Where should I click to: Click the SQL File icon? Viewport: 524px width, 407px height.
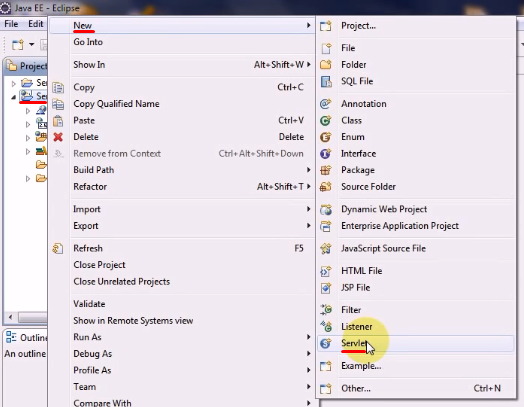click(x=326, y=81)
